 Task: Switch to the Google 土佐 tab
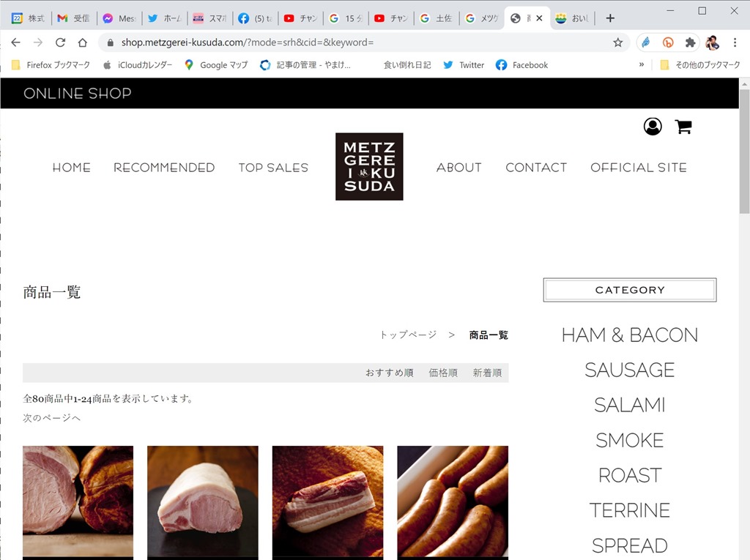[437, 18]
